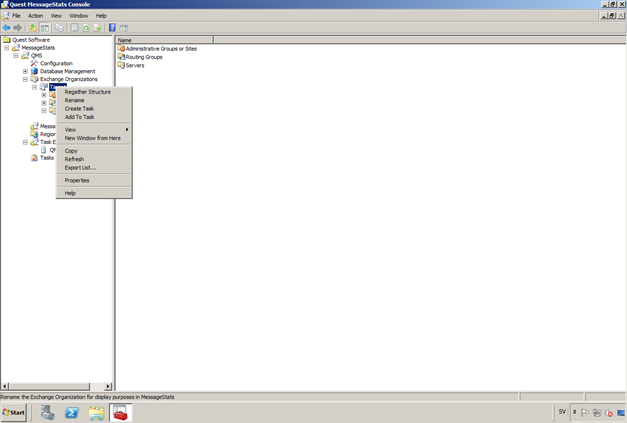Click the Show/Hide Action Pane toolbar icon
Image resolution: width=627 pixels, height=423 pixels.
(x=124, y=28)
